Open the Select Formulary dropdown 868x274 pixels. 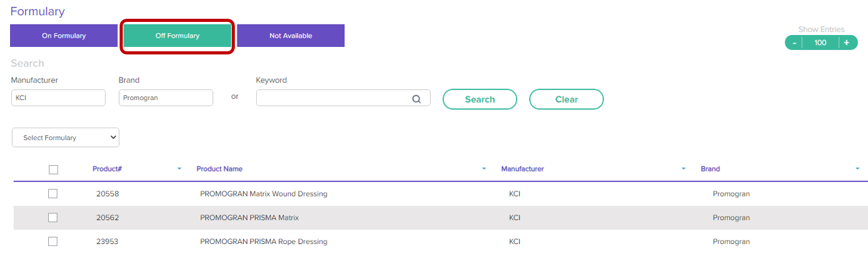[x=66, y=138]
